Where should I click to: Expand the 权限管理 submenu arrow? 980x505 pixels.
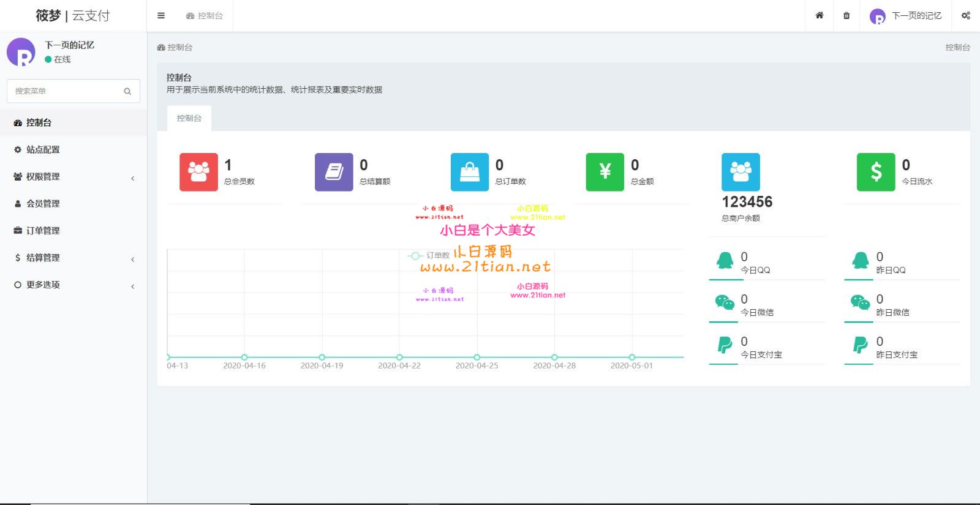pyautogui.click(x=133, y=178)
